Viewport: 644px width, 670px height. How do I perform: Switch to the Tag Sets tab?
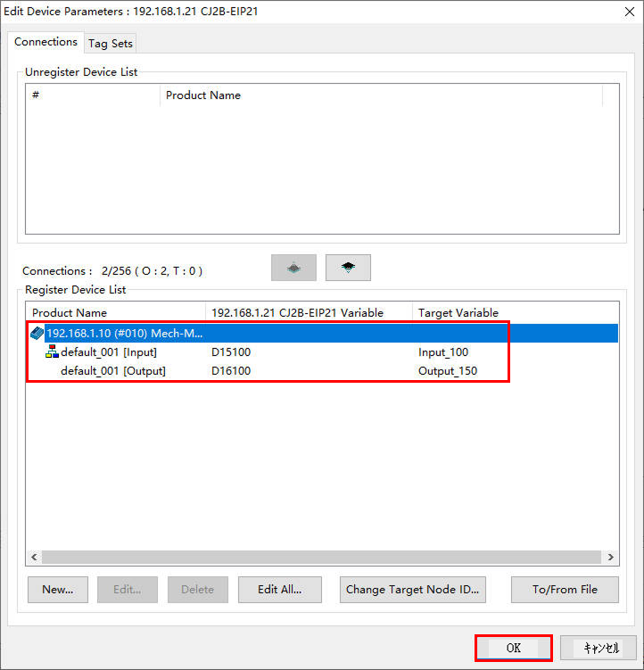coord(111,44)
